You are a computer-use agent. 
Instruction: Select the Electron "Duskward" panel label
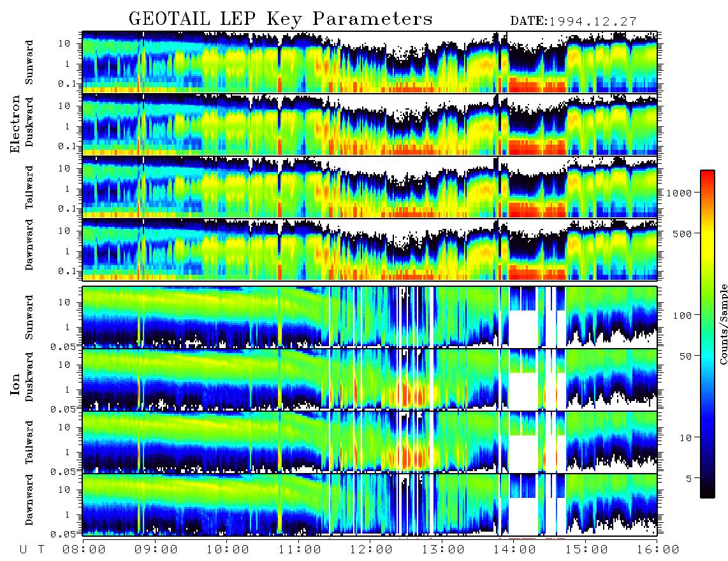(29, 122)
